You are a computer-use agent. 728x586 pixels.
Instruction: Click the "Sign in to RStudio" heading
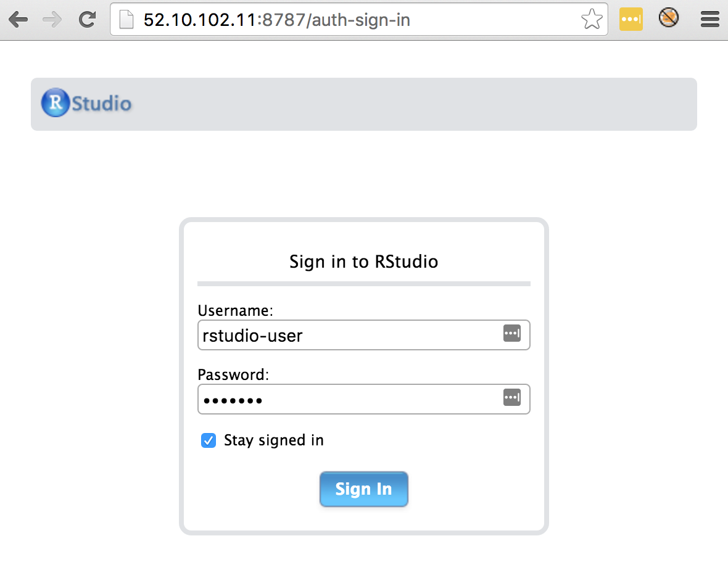point(363,262)
